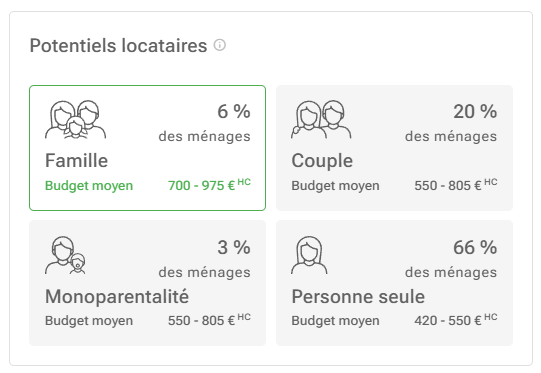
Task: Click the Monoparentalité parent-and-child icon
Action: click(65, 255)
